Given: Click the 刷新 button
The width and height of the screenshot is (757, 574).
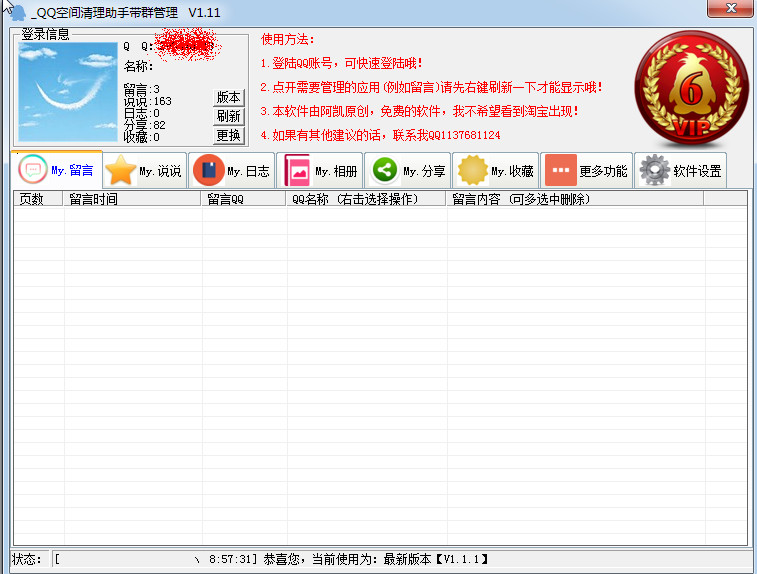Looking at the screenshot, I should tap(229, 116).
